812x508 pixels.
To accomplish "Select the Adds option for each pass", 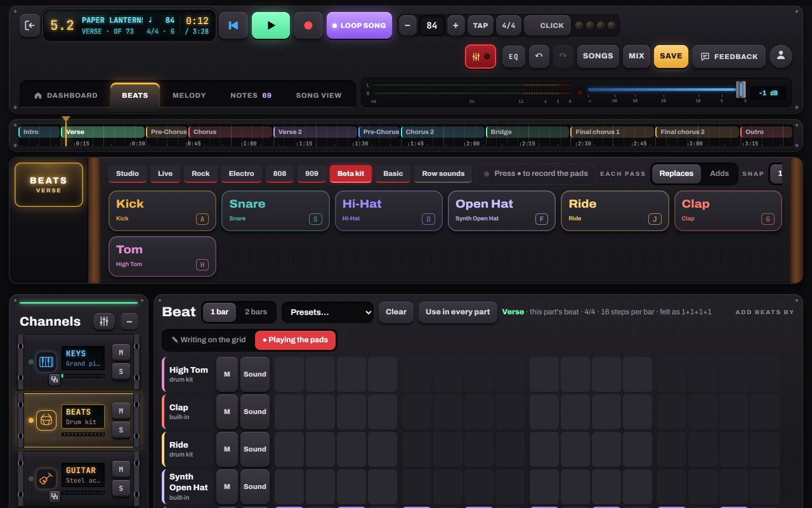I will 719,173.
